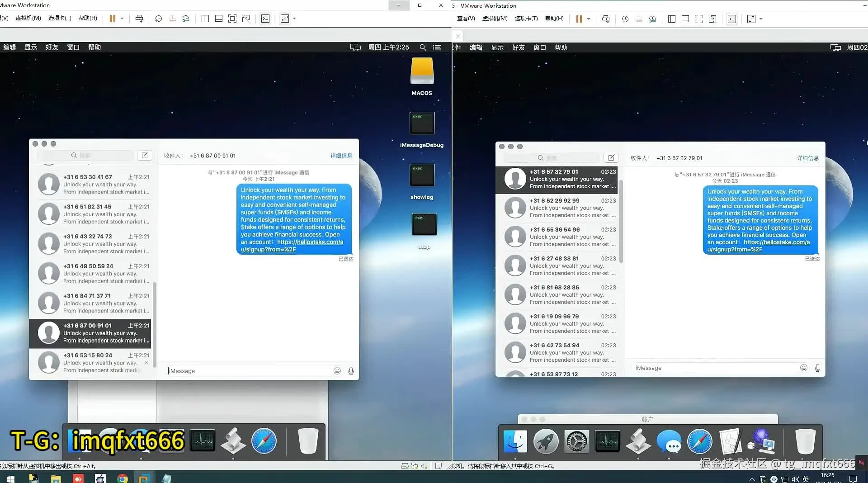Open Messages app from right macOS dock
The width and height of the screenshot is (868, 483).
(x=669, y=441)
